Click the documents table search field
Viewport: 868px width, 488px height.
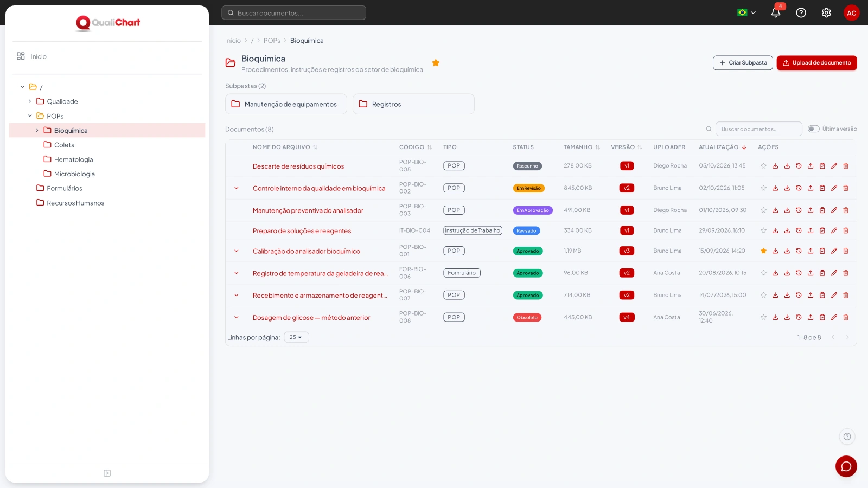(x=758, y=129)
